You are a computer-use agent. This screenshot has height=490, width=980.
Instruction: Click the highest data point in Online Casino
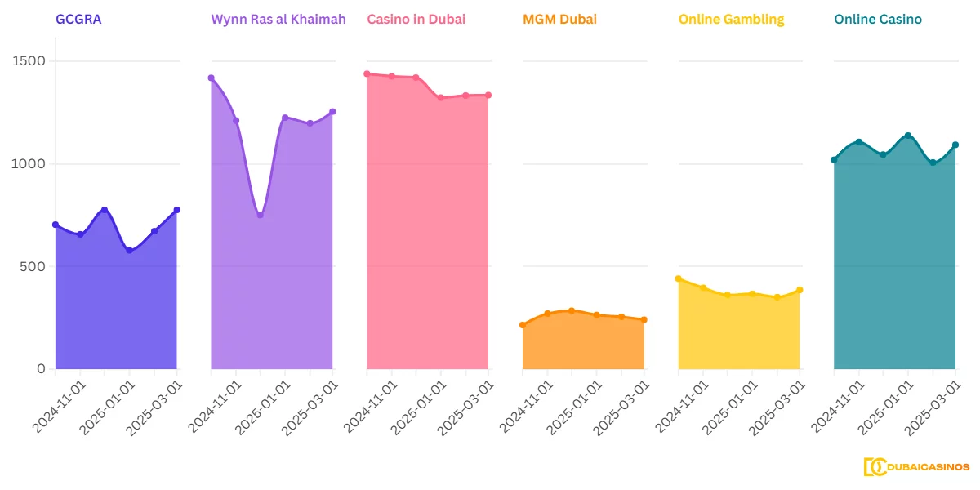(x=908, y=136)
